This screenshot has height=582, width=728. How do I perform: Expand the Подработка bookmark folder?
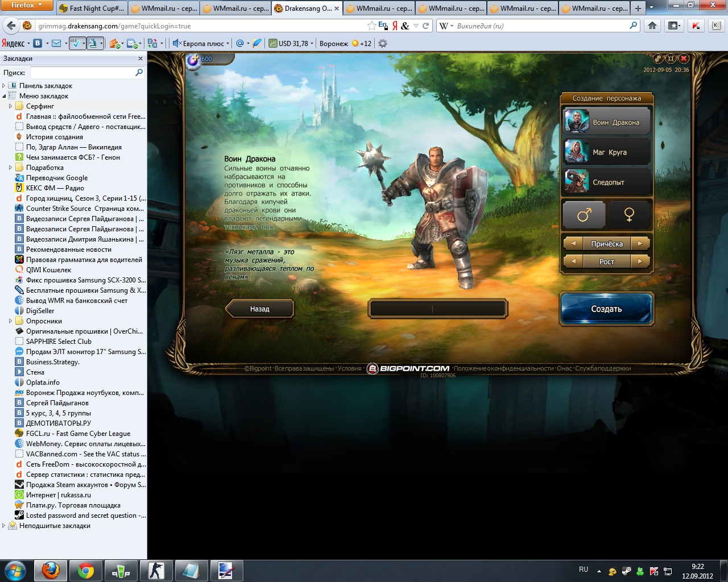pos(10,168)
